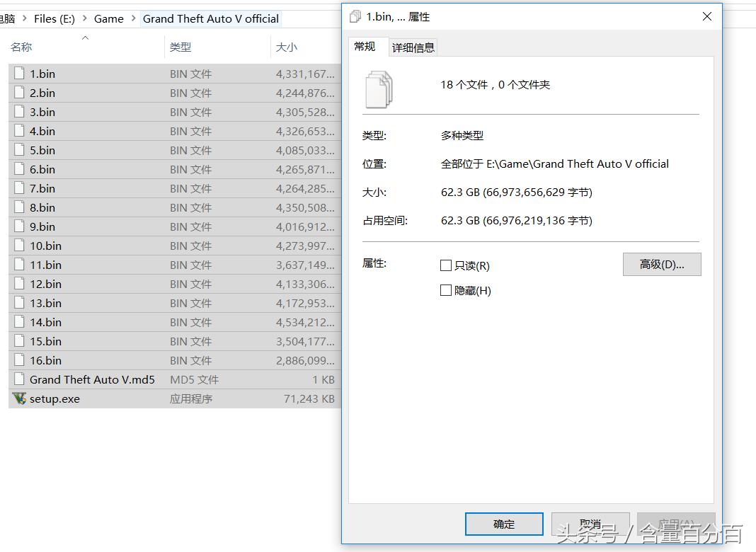This screenshot has height=552, width=756.
Task: Navigate to Game folder in breadcrumb
Action: pyautogui.click(x=109, y=19)
